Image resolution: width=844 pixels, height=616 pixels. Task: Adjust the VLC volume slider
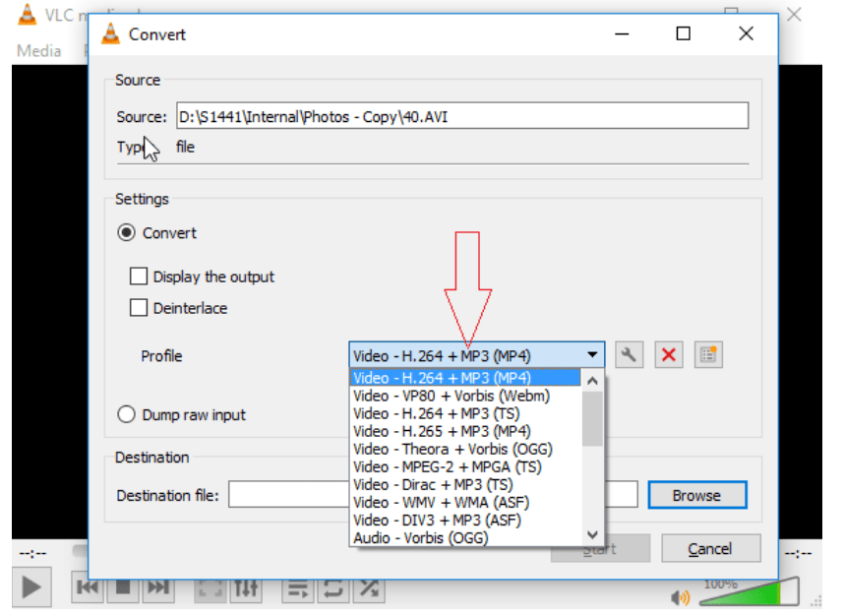pyautogui.click(x=750, y=592)
